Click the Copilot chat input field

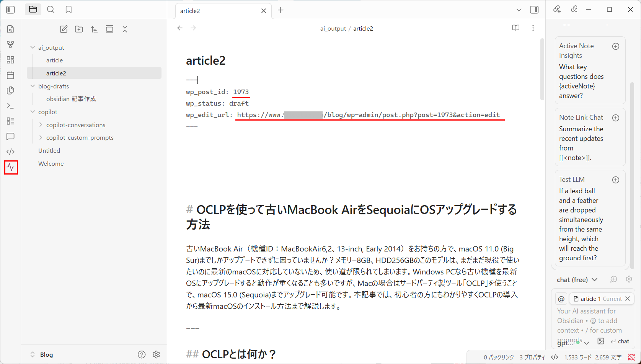(x=589, y=320)
